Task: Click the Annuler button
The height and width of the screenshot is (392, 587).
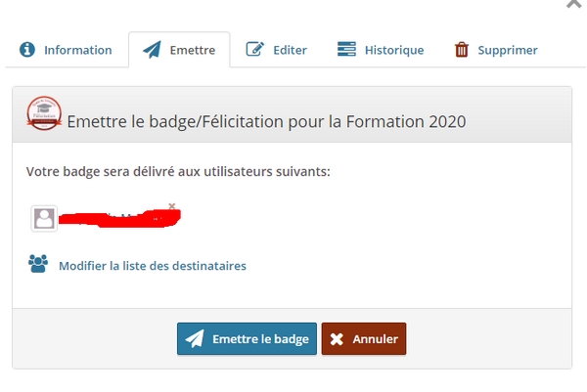Action: (364, 339)
